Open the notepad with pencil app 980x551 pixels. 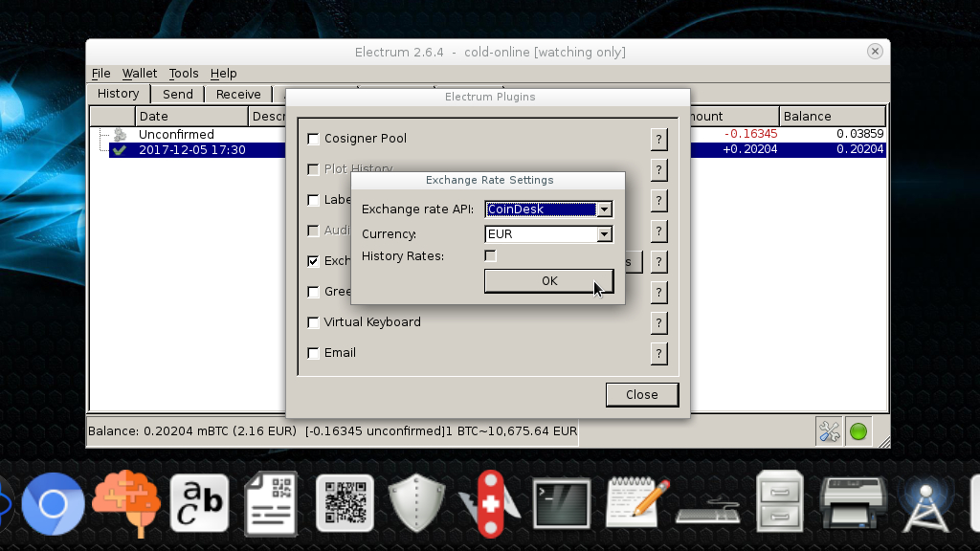[x=636, y=503]
